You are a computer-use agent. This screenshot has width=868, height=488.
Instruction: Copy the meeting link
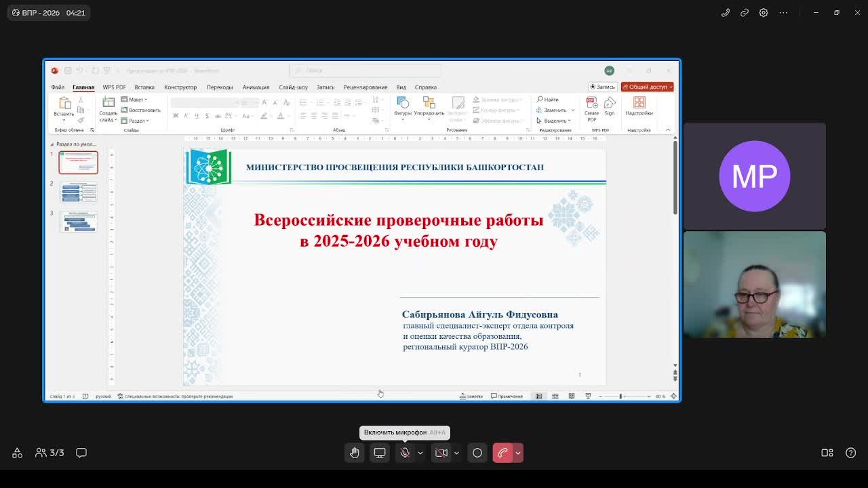(745, 12)
